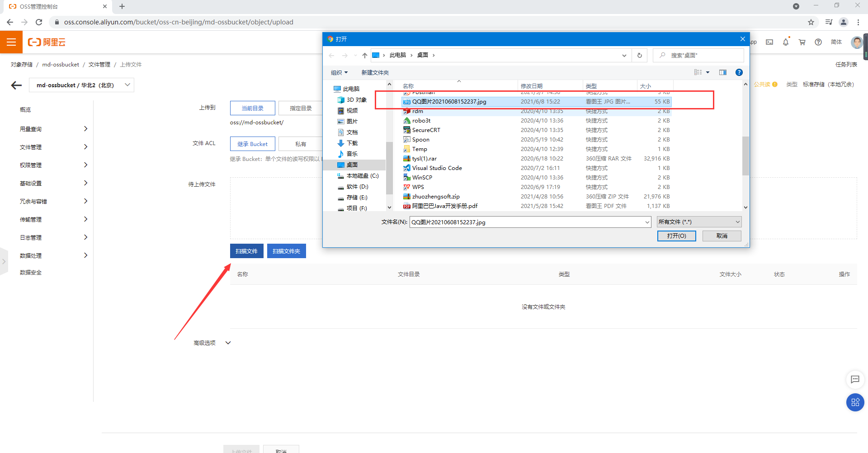Viewport: 868px width, 453px height.
Task: Click inside the 文件名 input field
Action: [527, 222]
